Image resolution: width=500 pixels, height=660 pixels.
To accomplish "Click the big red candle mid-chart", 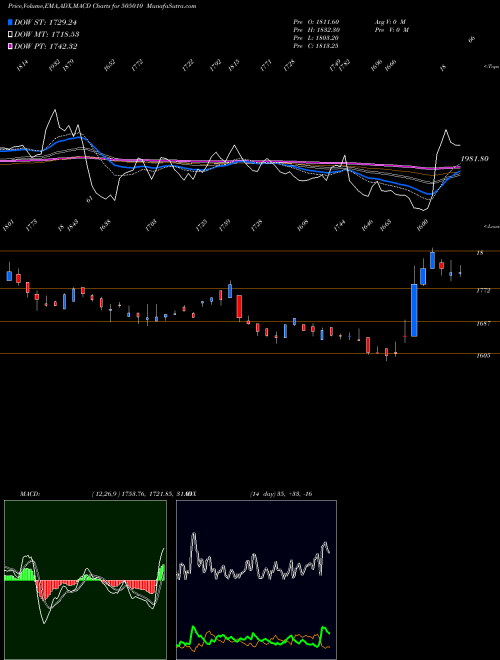I will click(x=239, y=306).
